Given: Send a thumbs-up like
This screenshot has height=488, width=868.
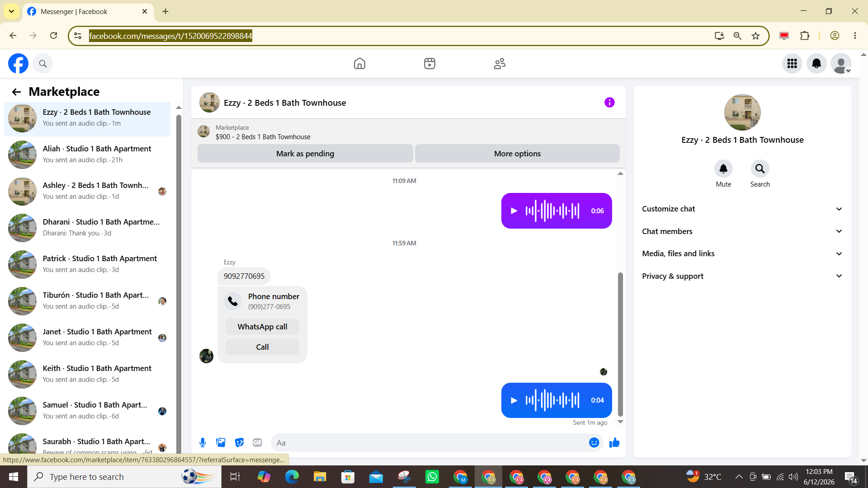Looking at the screenshot, I should coord(614,443).
